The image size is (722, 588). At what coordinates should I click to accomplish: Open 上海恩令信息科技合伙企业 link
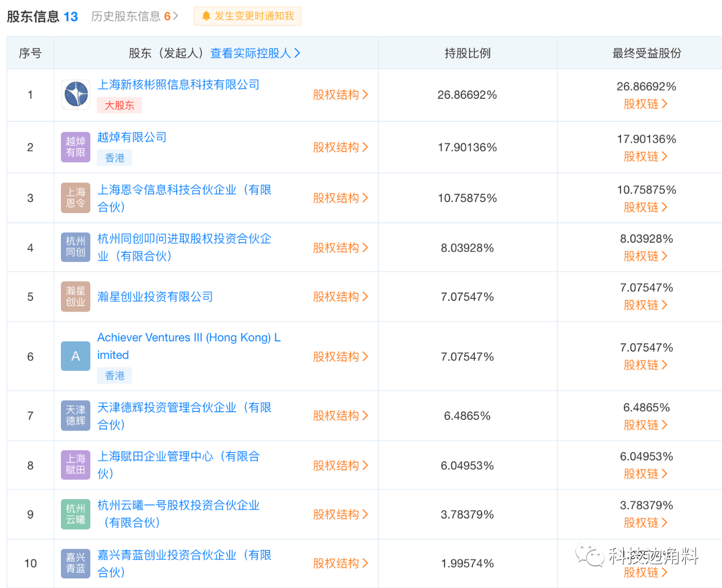pos(184,198)
